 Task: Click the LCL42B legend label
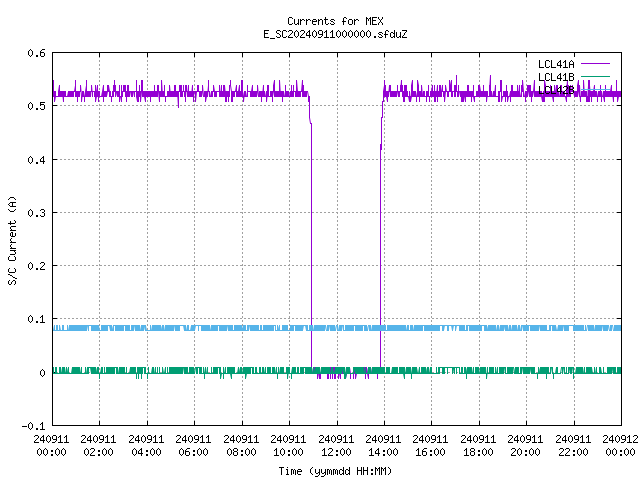[556, 90]
